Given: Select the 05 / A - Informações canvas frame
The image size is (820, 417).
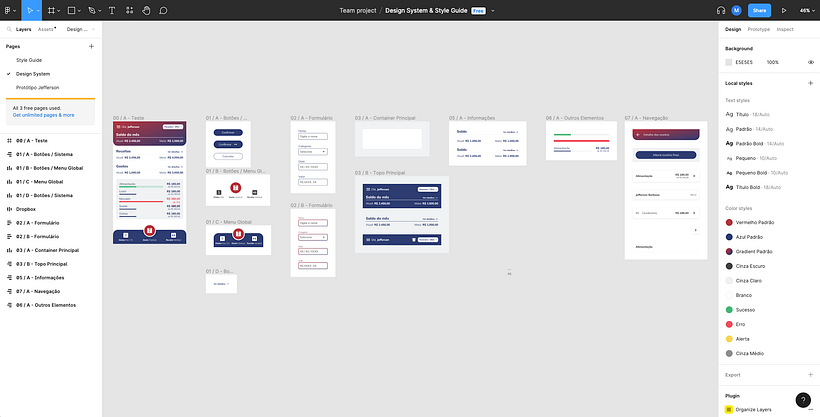Looking at the screenshot, I should pos(487,143).
